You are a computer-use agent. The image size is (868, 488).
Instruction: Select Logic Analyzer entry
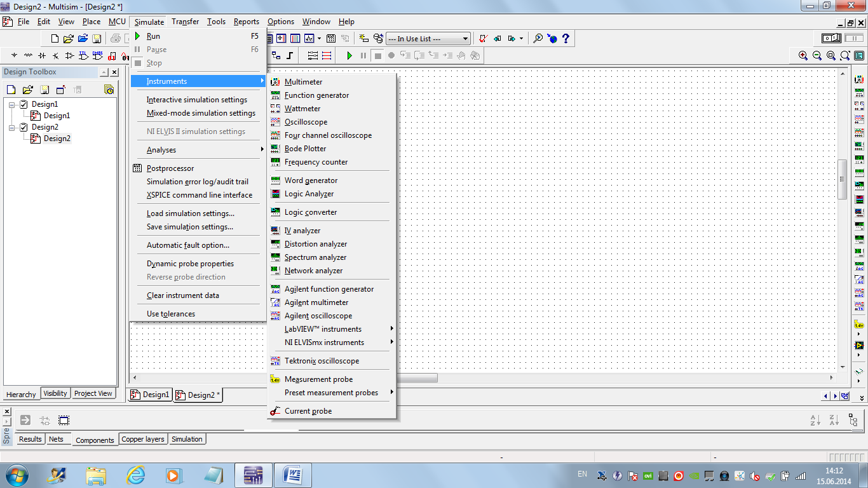click(332, 194)
